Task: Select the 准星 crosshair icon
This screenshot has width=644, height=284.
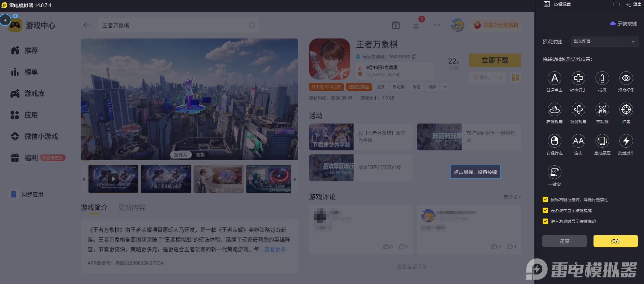Action: click(626, 109)
